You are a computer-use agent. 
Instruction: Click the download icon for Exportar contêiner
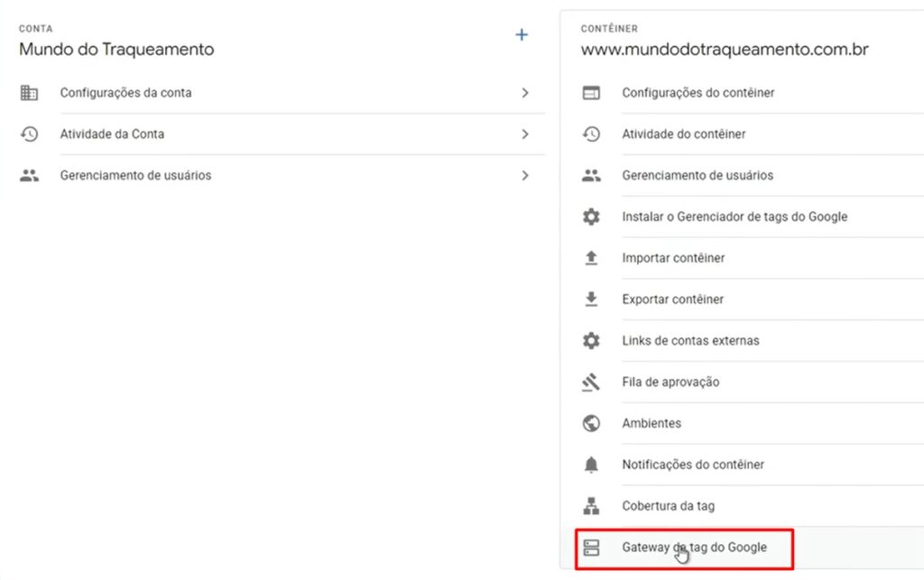pos(591,299)
